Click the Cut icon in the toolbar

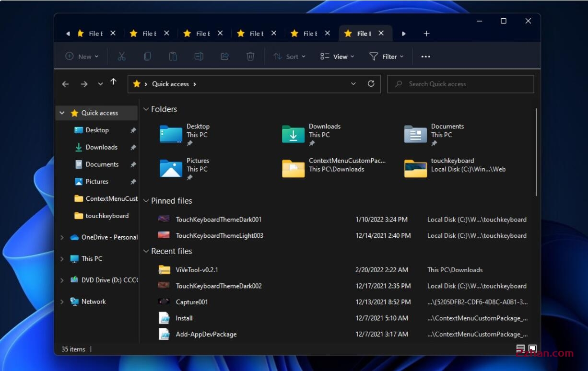point(122,56)
